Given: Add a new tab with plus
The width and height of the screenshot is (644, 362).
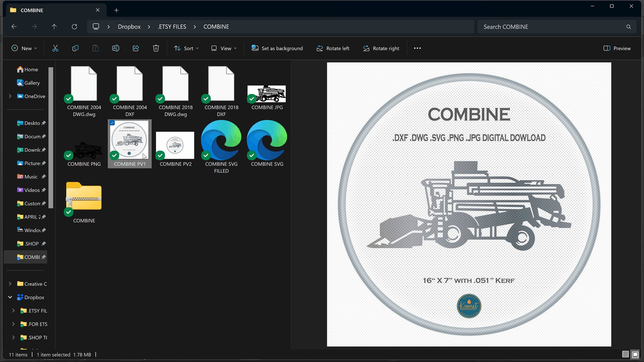Looking at the screenshot, I should coord(116,10).
